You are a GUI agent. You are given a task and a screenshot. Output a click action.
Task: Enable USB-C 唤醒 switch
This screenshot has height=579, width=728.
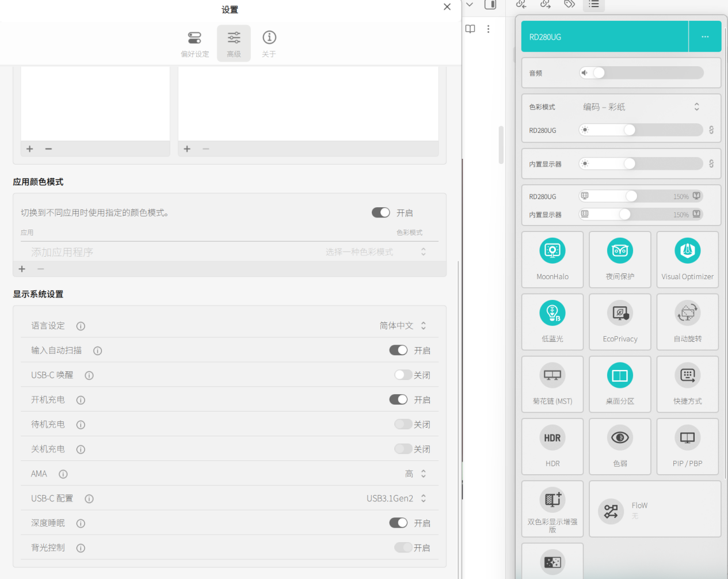[x=403, y=375]
